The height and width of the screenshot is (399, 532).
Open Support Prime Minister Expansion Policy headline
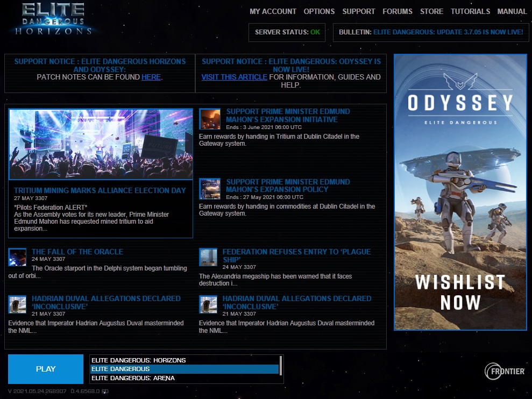point(288,186)
